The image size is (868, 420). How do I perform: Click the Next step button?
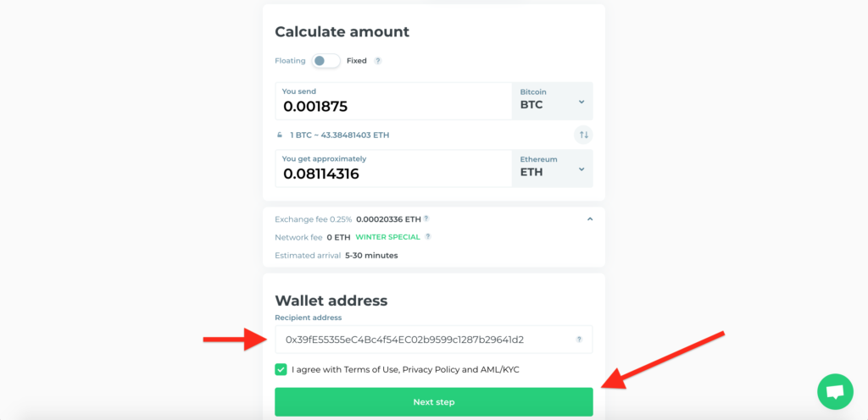click(x=433, y=401)
